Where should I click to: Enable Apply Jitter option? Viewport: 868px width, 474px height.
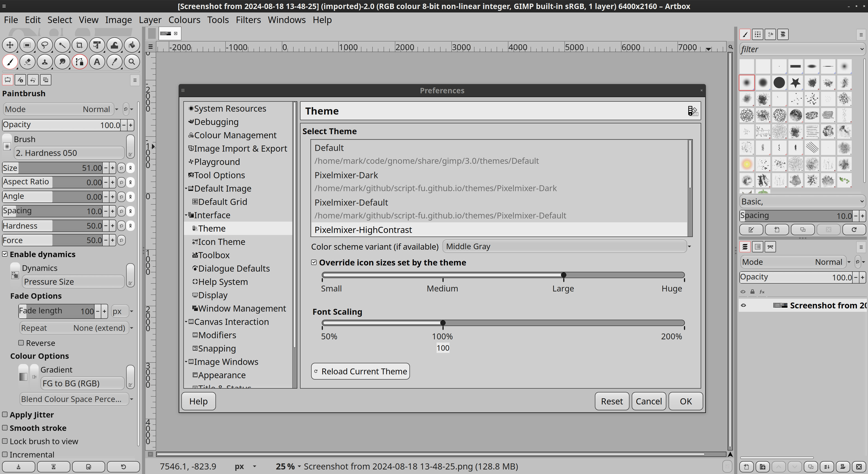tap(5, 414)
